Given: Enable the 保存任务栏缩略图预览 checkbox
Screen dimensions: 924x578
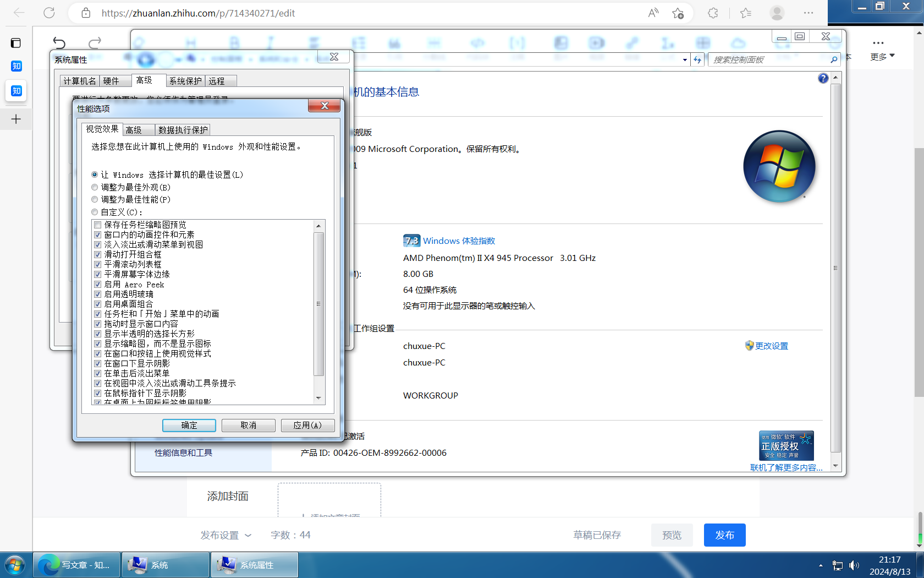Looking at the screenshot, I should [97, 225].
